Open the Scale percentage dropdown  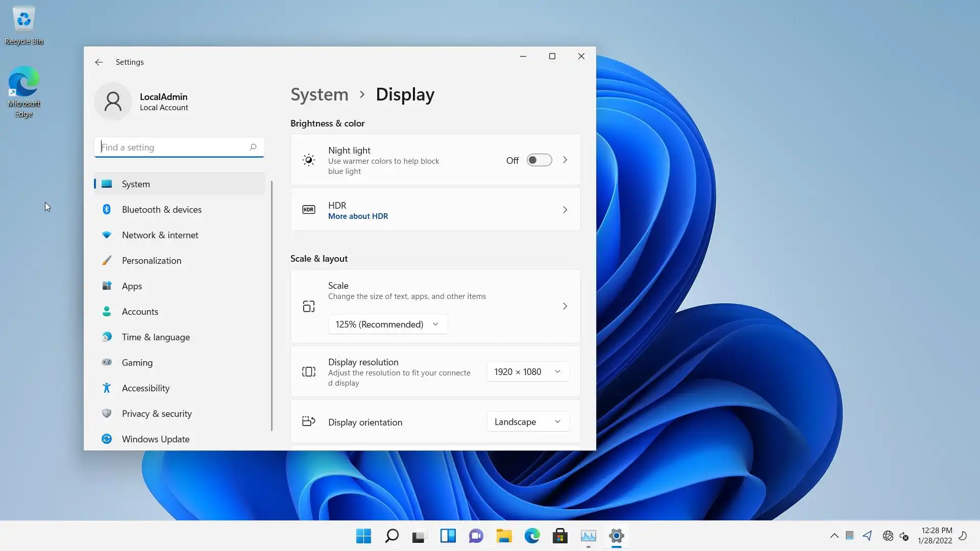point(388,324)
